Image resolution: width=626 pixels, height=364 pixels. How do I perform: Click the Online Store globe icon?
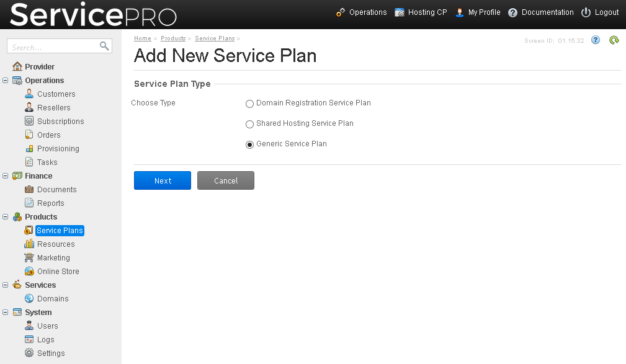coord(29,272)
